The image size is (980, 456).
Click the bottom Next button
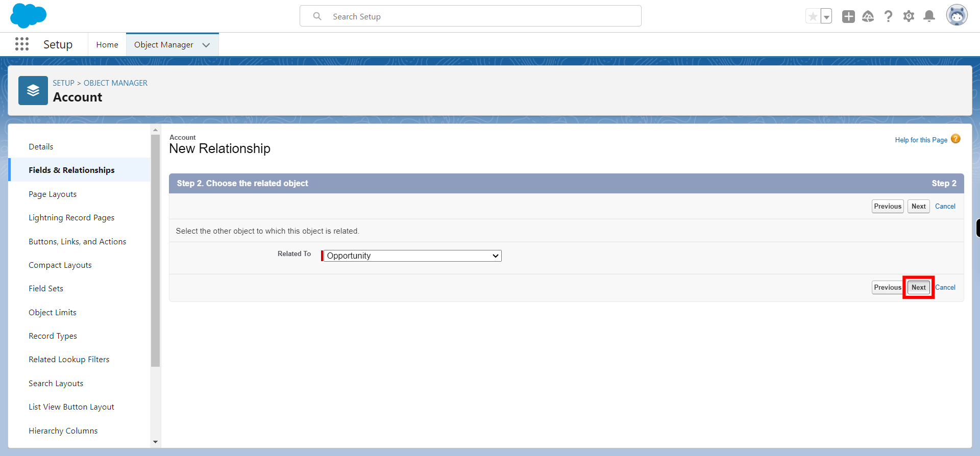pyautogui.click(x=918, y=287)
